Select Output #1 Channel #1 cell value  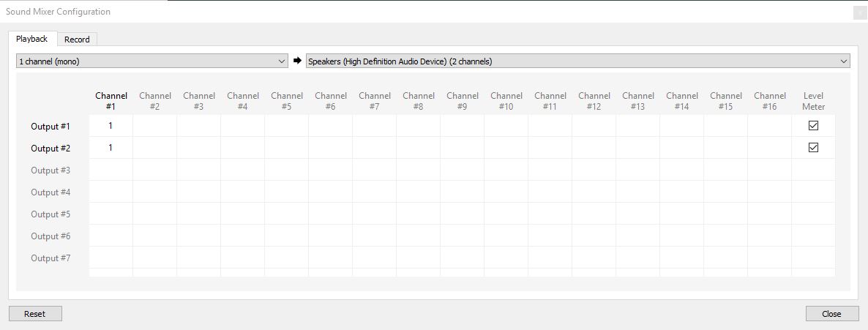click(x=111, y=126)
